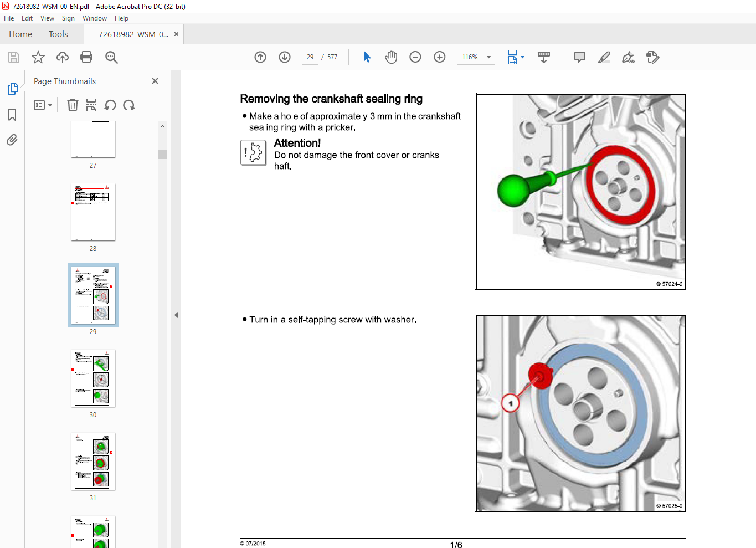Click the zoom in plus icon

(x=440, y=57)
